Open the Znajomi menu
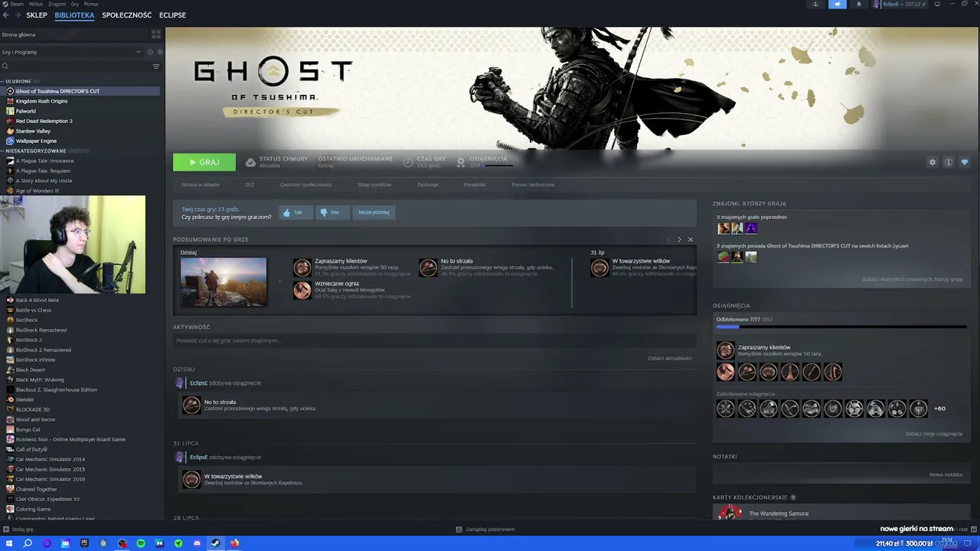The height and width of the screenshot is (551, 980). point(57,4)
